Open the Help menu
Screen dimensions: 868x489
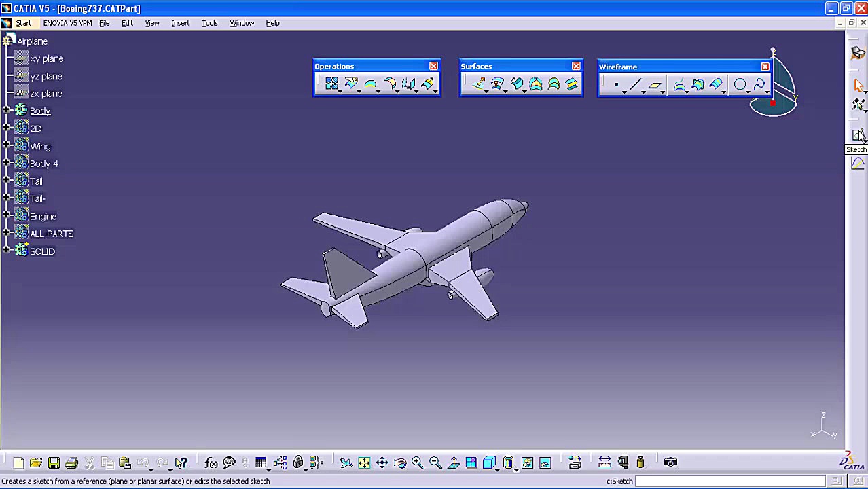[272, 23]
